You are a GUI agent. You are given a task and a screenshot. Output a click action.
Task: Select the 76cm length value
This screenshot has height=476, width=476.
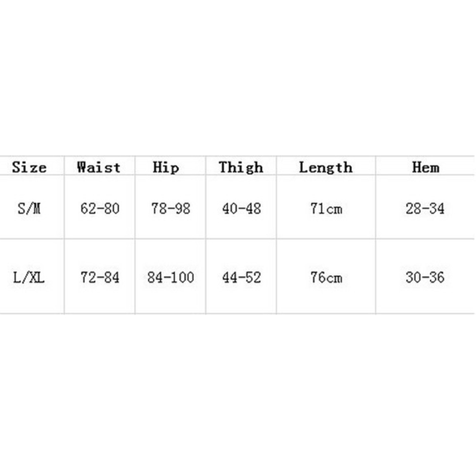[x=326, y=277]
